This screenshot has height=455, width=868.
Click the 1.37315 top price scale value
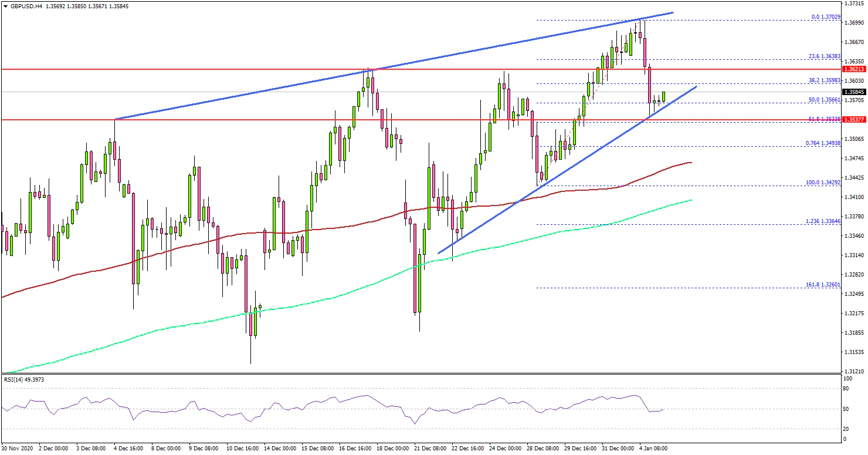click(x=855, y=4)
